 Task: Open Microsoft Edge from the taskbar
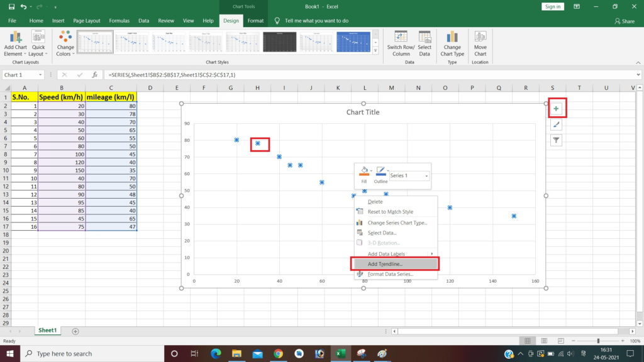click(216, 353)
